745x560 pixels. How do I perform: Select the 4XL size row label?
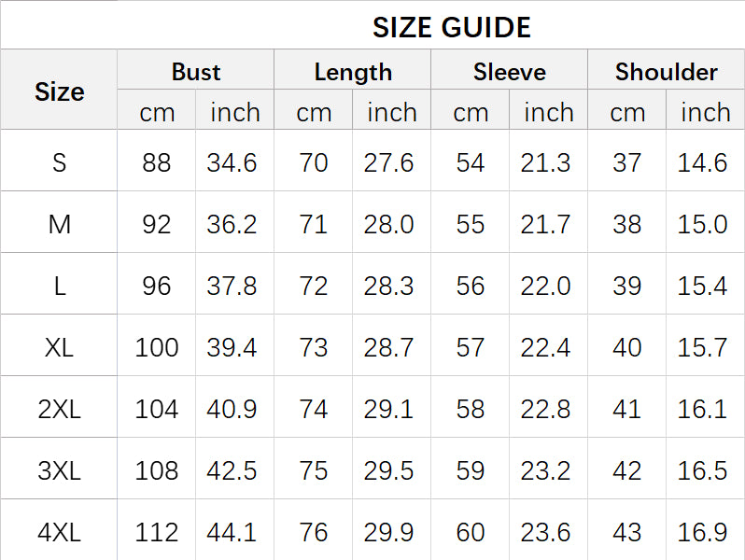[59, 532]
